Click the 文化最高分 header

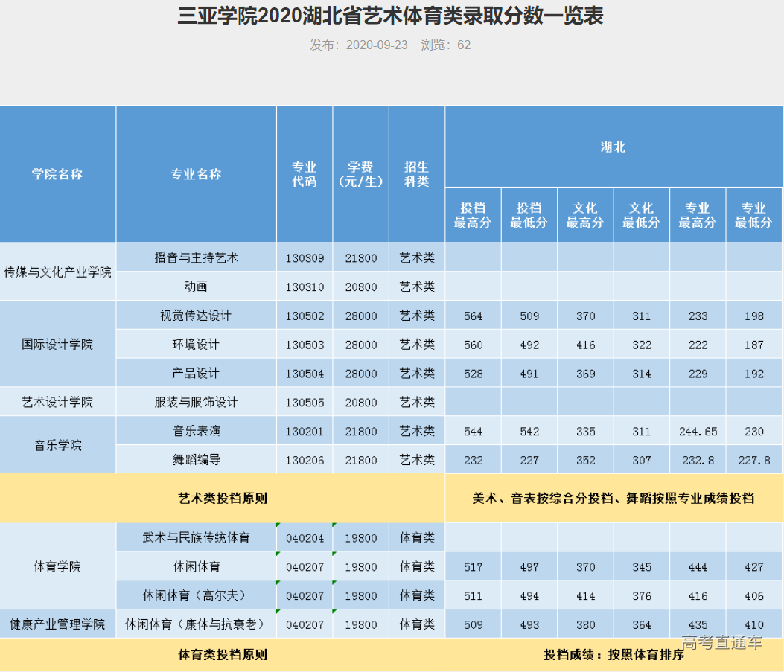(585, 214)
